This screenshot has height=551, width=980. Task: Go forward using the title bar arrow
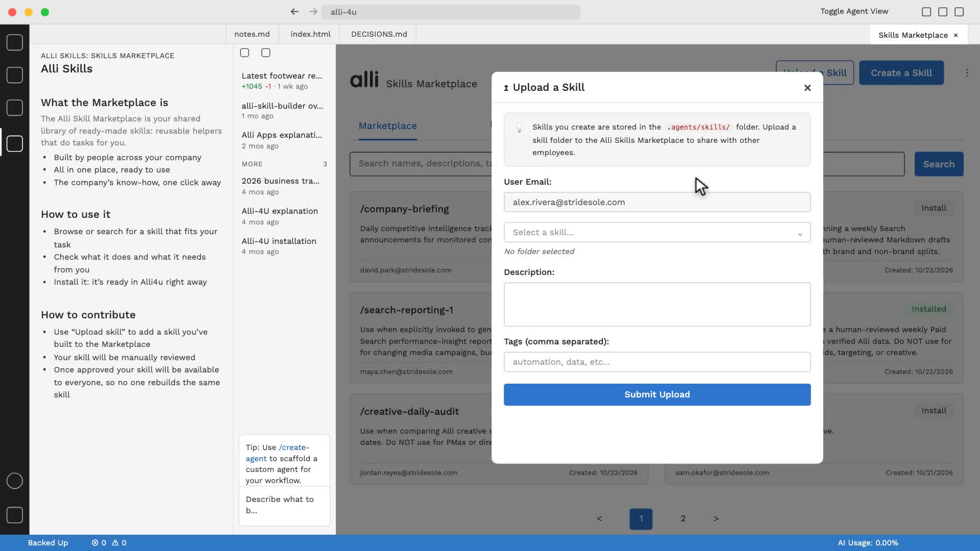click(x=313, y=12)
